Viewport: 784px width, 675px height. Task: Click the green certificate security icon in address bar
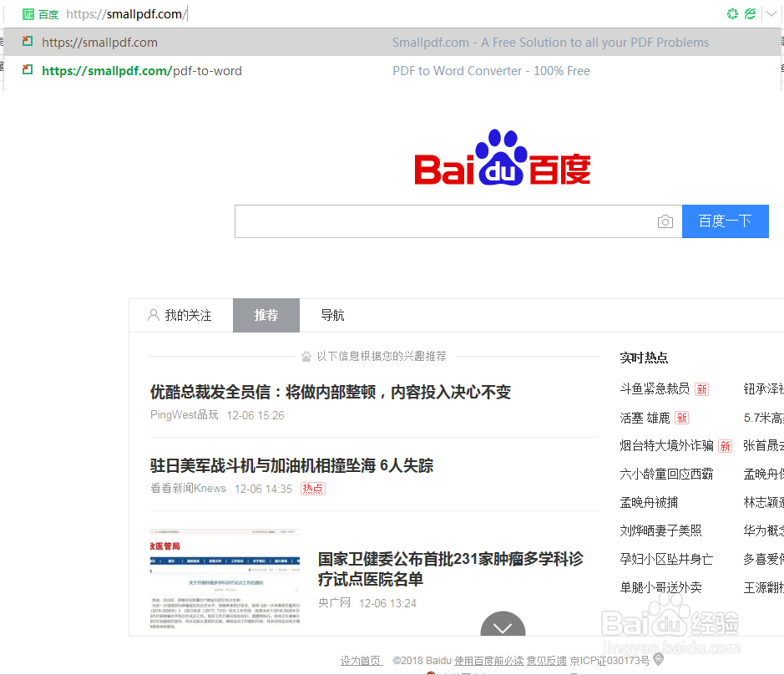click(28, 14)
